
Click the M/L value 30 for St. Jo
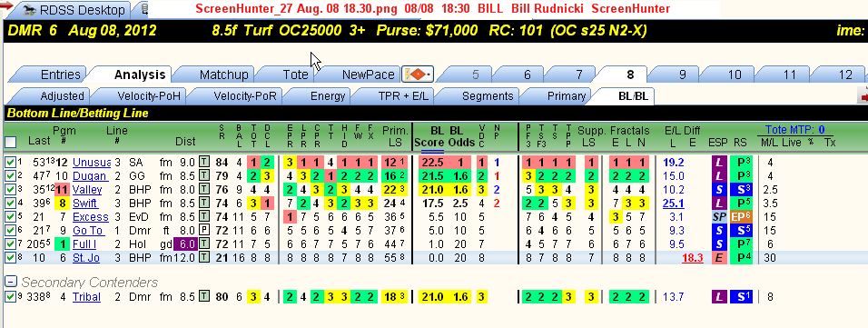click(x=771, y=258)
